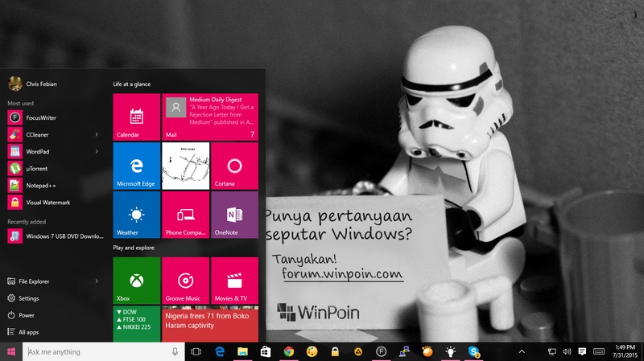Launch the Microsoft Edge tile
The image size is (644, 361).
pos(136,166)
